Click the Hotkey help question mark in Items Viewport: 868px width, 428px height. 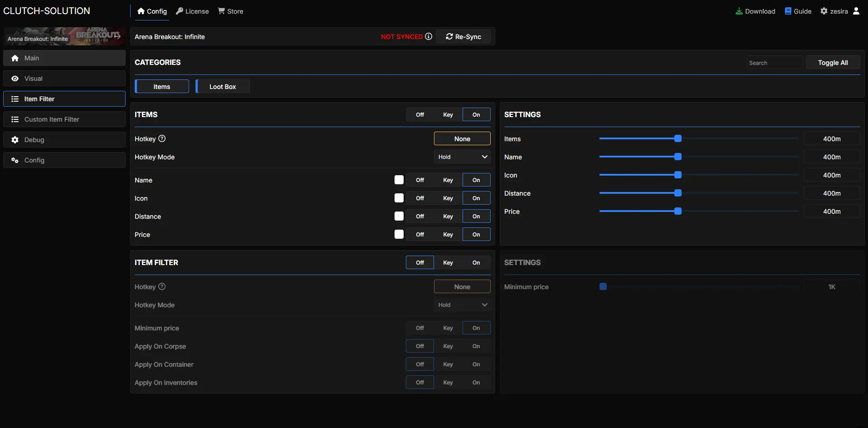tap(162, 138)
